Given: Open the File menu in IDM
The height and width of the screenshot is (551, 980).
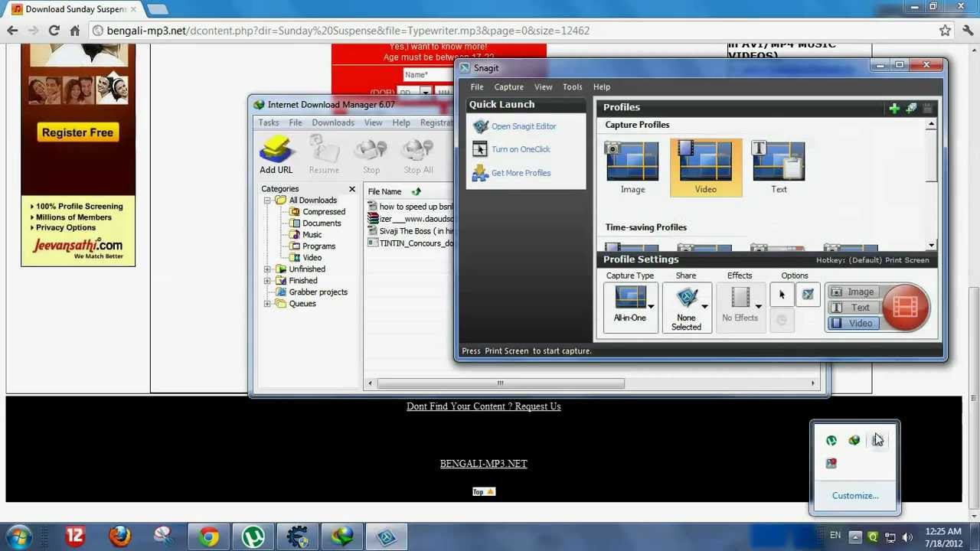Looking at the screenshot, I should click(296, 123).
